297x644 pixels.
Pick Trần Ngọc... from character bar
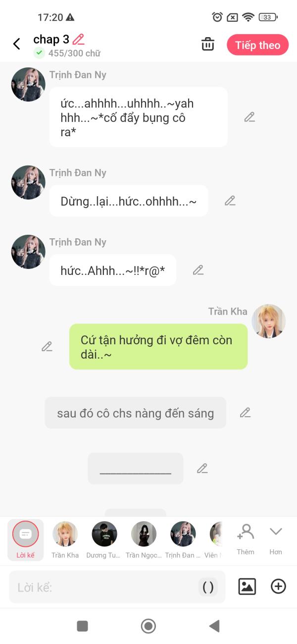pyautogui.click(x=144, y=539)
